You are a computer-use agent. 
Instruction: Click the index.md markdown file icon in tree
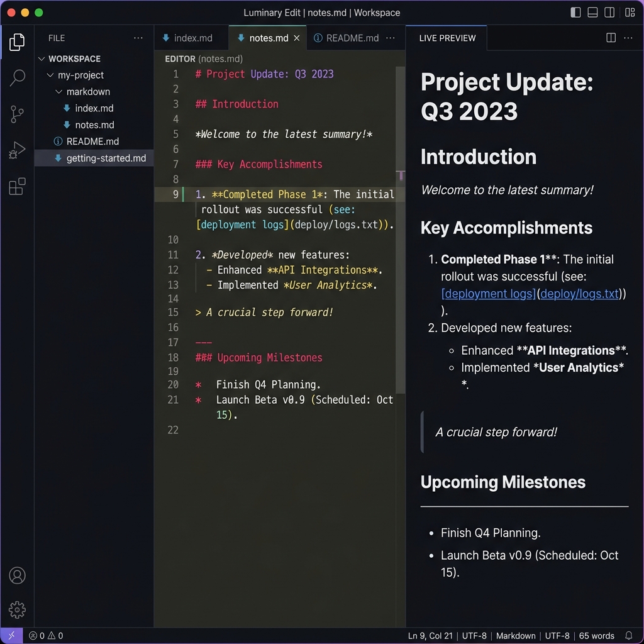pos(67,108)
